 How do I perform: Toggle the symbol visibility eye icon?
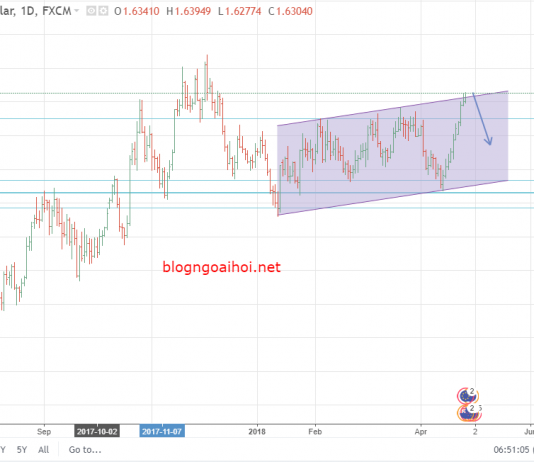tap(91, 11)
